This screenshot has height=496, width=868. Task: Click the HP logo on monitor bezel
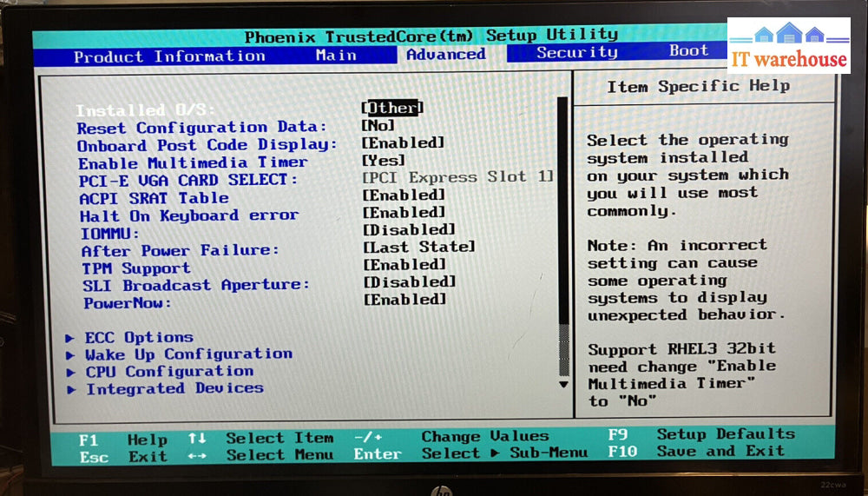click(x=442, y=491)
